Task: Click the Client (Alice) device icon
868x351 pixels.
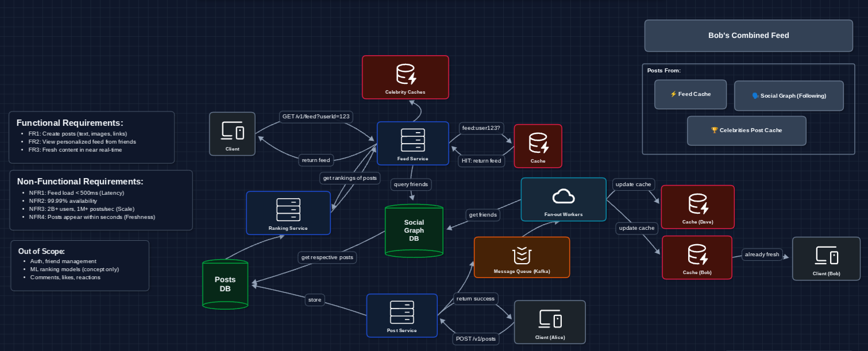Action: (x=549, y=318)
